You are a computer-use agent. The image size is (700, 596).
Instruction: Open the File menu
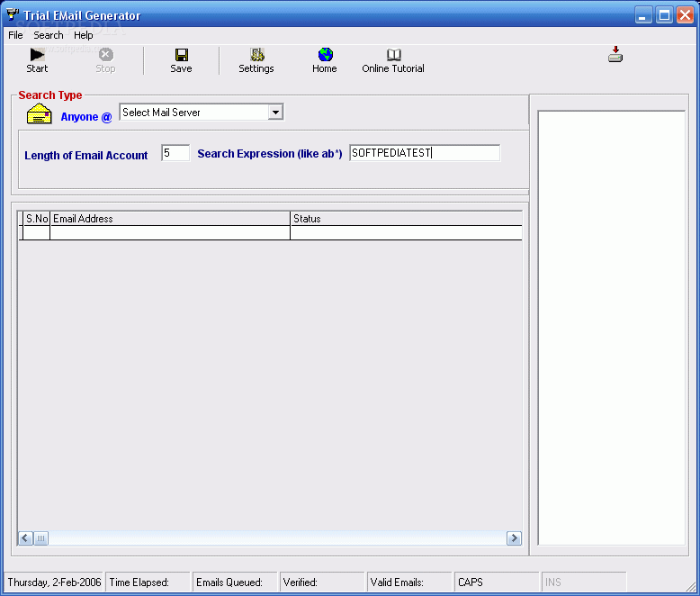15,35
